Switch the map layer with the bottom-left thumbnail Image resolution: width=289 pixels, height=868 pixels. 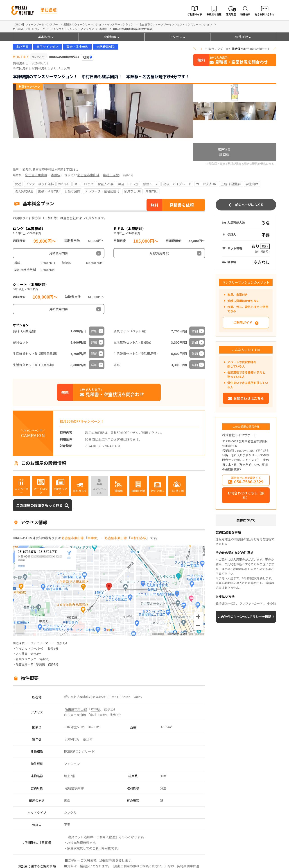20,628
